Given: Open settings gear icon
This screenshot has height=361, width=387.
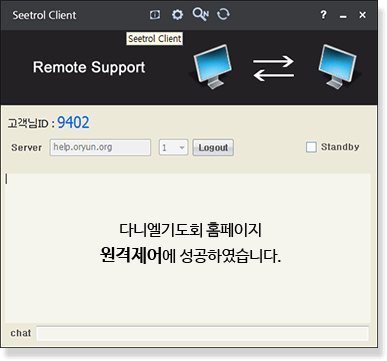Looking at the screenshot, I should [x=177, y=15].
